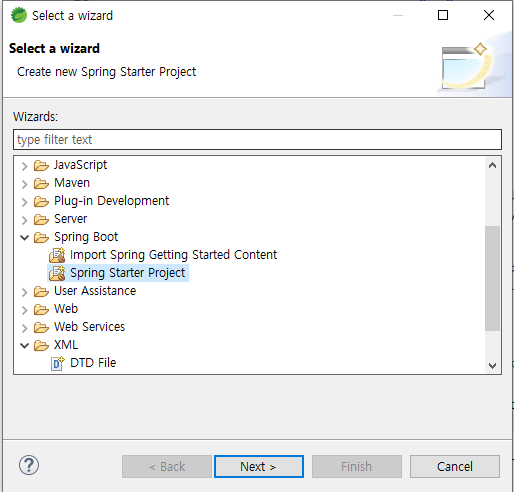Expand the Plug-in Development category
Screen dimensions: 514x492
pyautogui.click(x=24, y=202)
